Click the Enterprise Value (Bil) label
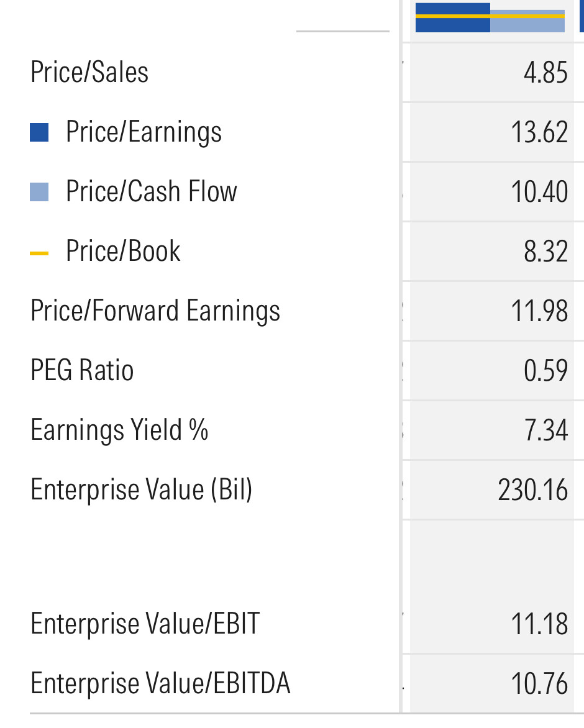 click(142, 489)
